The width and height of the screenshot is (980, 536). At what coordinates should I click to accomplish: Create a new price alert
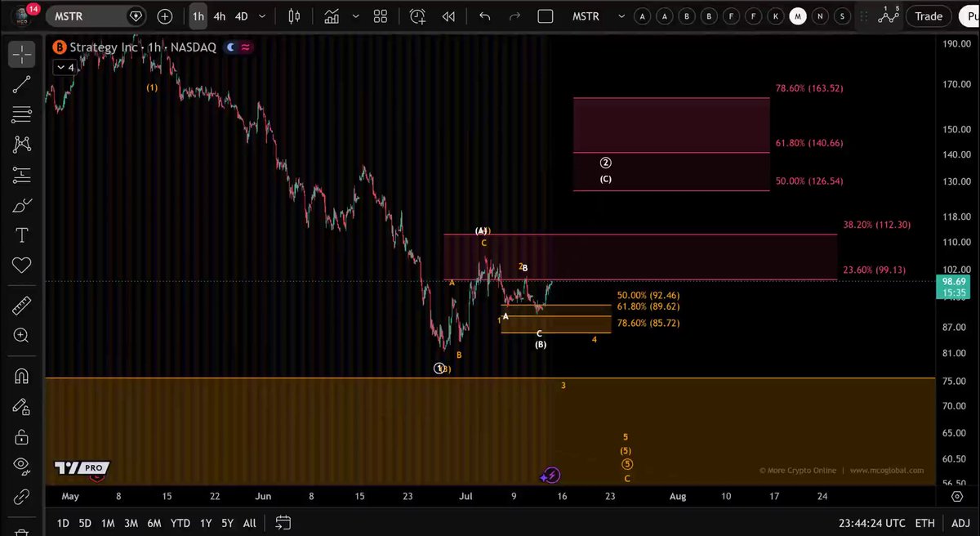point(417,16)
